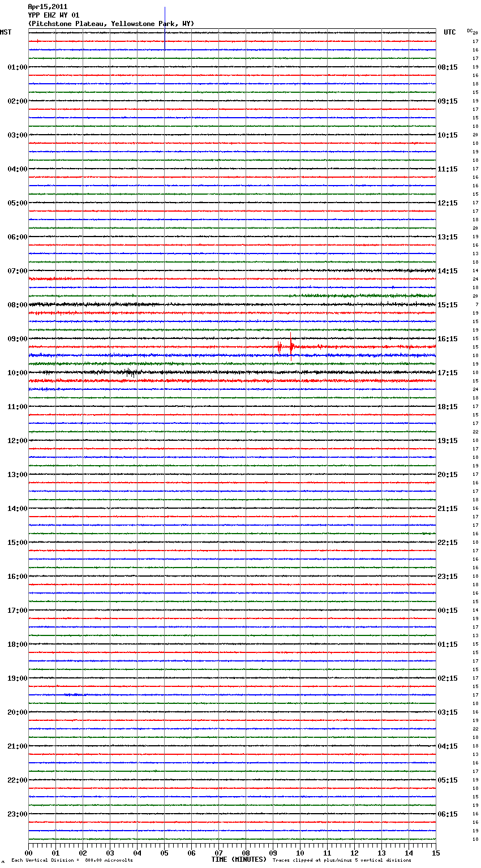Click the 12:15 UTC time label
The width and height of the screenshot is (481, 868).
click(448, 203)
